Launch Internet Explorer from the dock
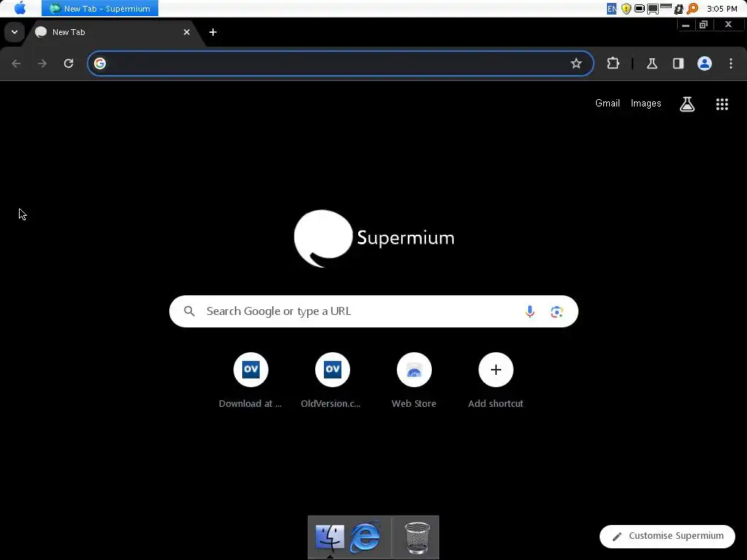This screenshot has height=560, width=747. [x=365, y=537]
